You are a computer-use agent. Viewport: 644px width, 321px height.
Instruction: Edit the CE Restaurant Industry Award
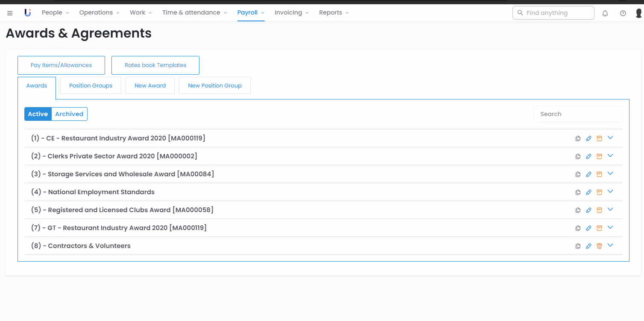588,139
